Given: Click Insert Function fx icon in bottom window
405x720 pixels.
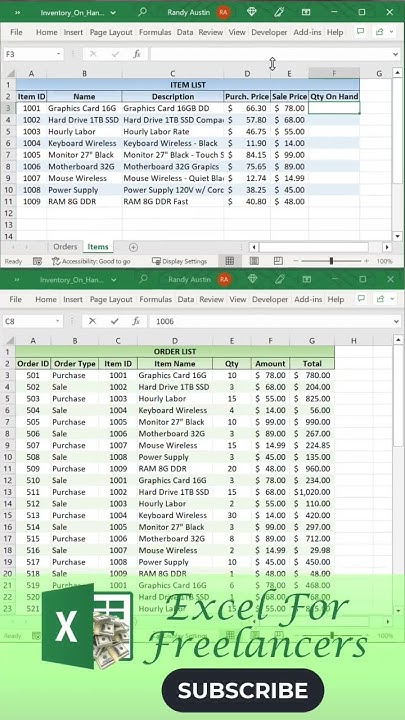Looking at the screenshot, I should pos(136,321).
